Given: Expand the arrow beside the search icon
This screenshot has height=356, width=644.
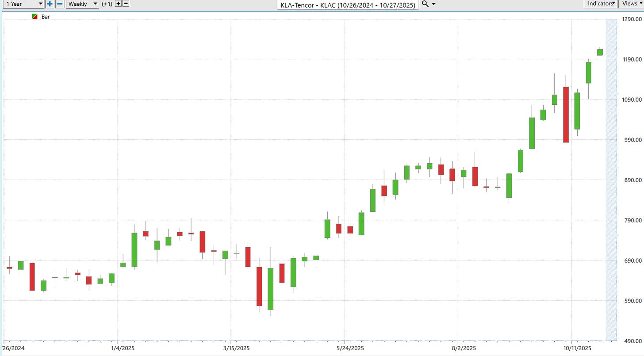Looking at the screenshot, I should (x=433, y=4).
